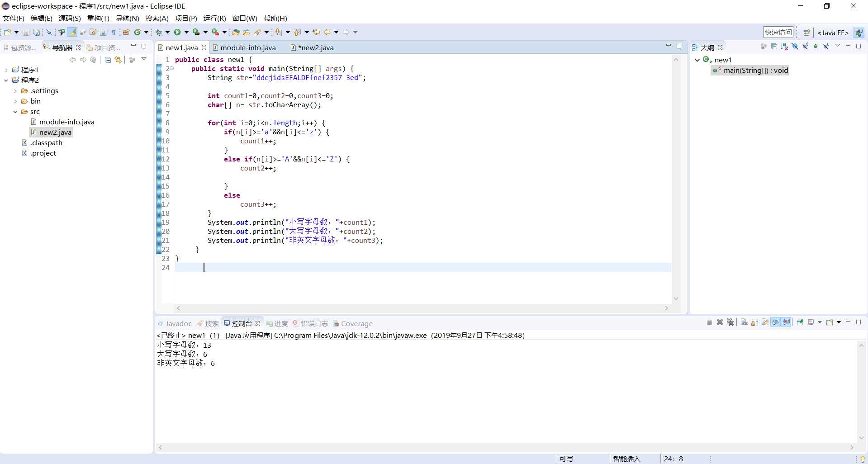Click the Open Type icon
868x464 pixels.
pos(236,32)
